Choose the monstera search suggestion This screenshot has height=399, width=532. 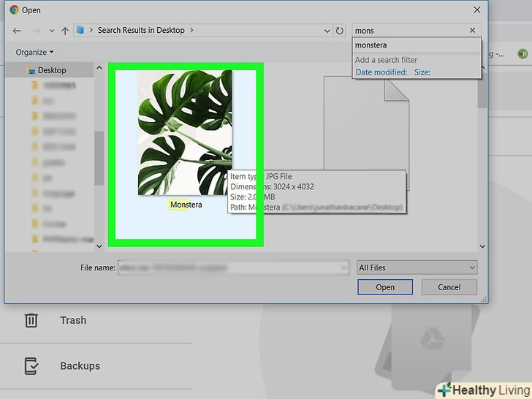(x=417, y=45)
